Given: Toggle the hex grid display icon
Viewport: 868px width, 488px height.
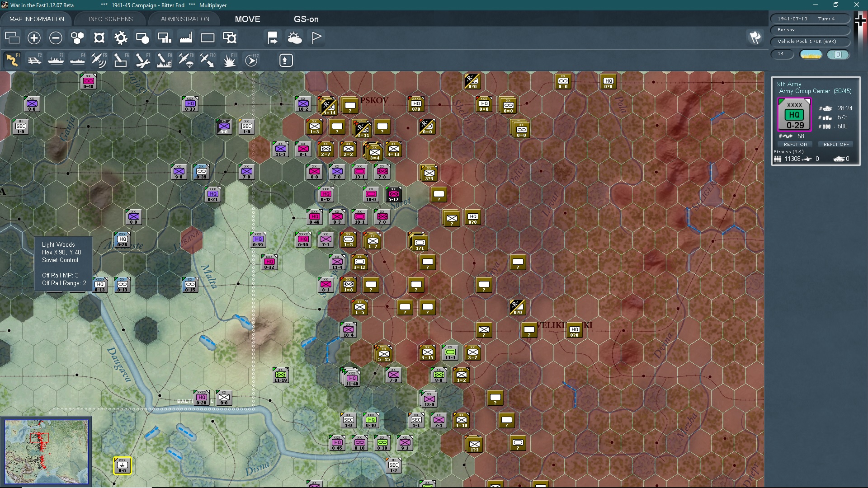Looking at the screenshot, I should (77, 38).
